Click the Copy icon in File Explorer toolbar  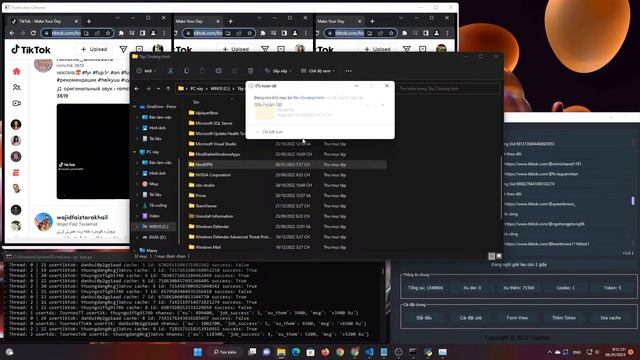[x=186, y=71]
